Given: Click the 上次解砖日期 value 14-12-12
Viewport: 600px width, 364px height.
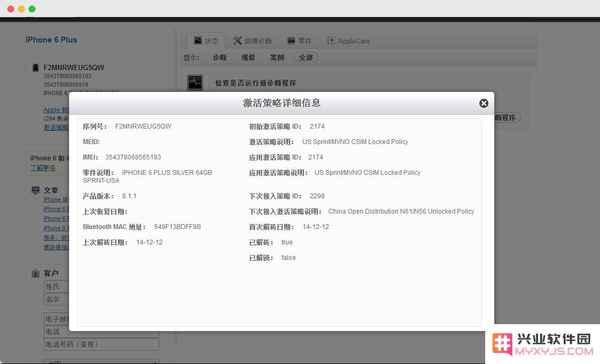Looking at the screenshot, I should coord(150,242).
